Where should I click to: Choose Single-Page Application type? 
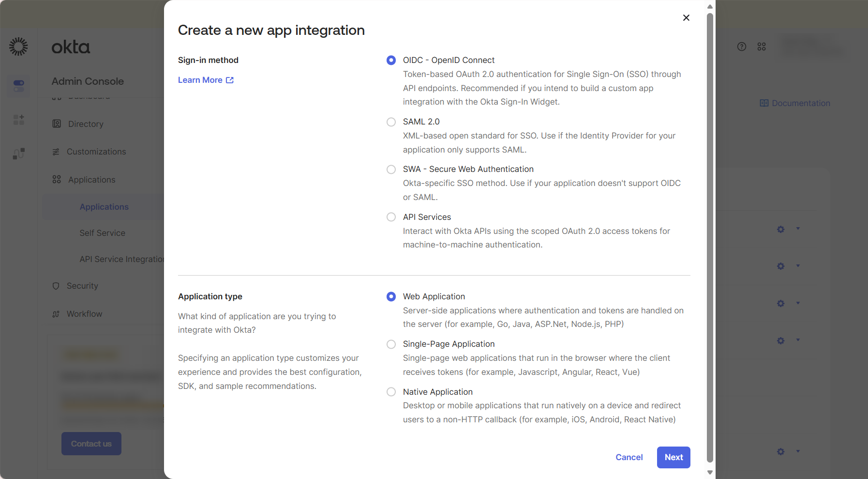tap(391, 344)
